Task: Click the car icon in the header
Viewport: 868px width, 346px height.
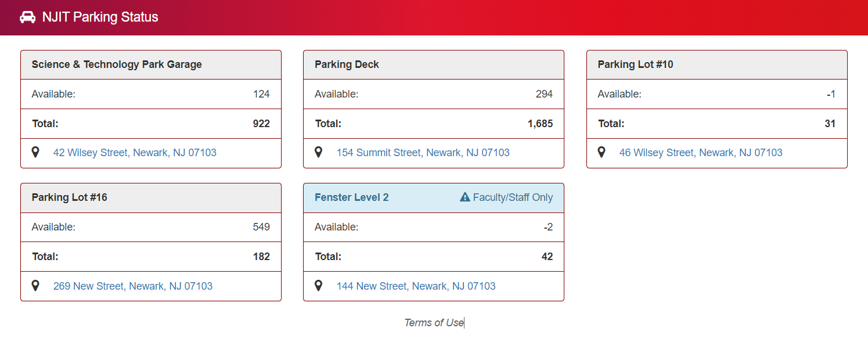Action: click(x=27, y=17)
